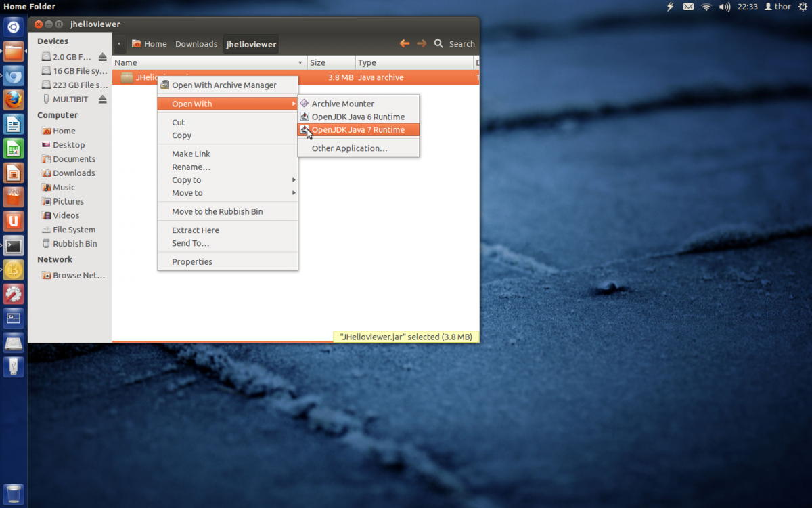Open LibreOffice Impress from the launcher

click(14, 173)
